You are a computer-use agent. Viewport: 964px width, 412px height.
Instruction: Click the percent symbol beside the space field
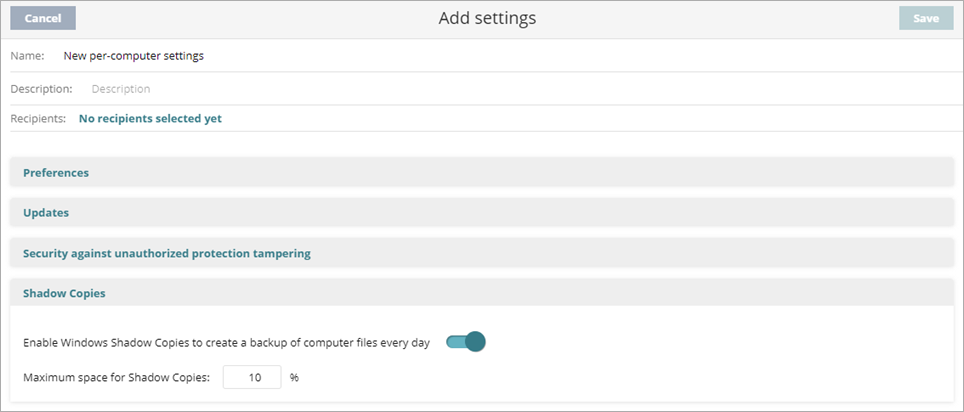tap(294, 378)
